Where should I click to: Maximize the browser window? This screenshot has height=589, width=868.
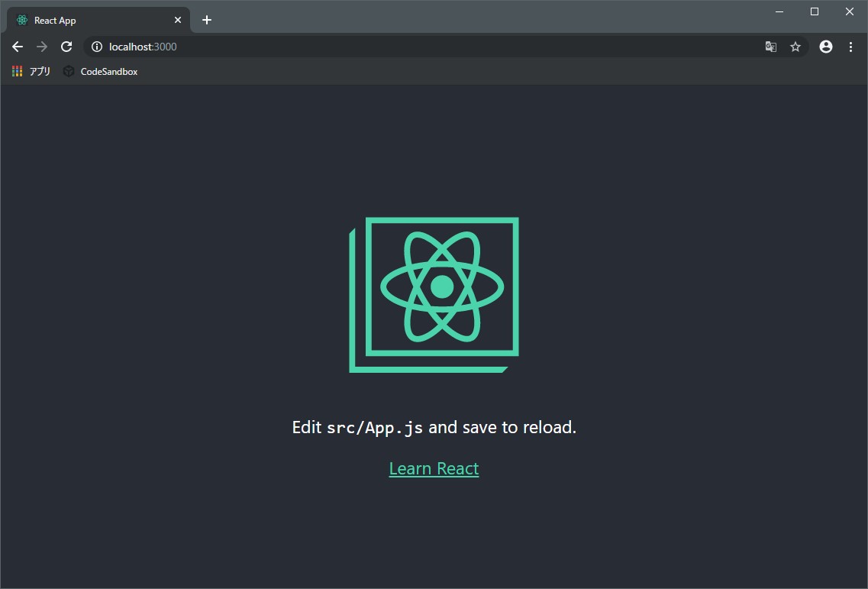(815, 11)
